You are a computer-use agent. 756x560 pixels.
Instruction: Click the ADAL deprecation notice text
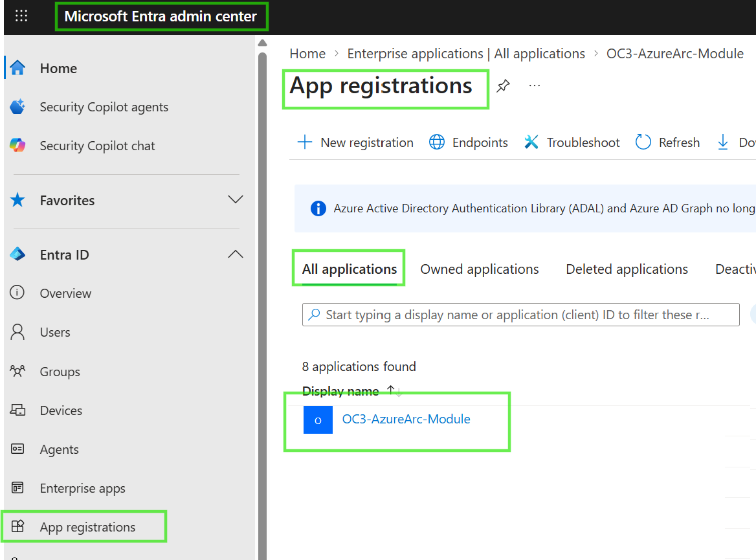pyautogui.click(x=544, y=208)
